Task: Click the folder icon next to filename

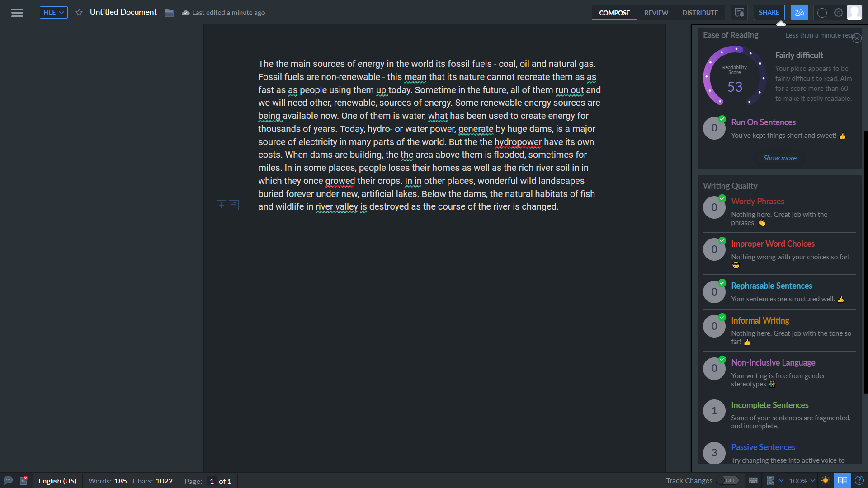Action: 169,13
